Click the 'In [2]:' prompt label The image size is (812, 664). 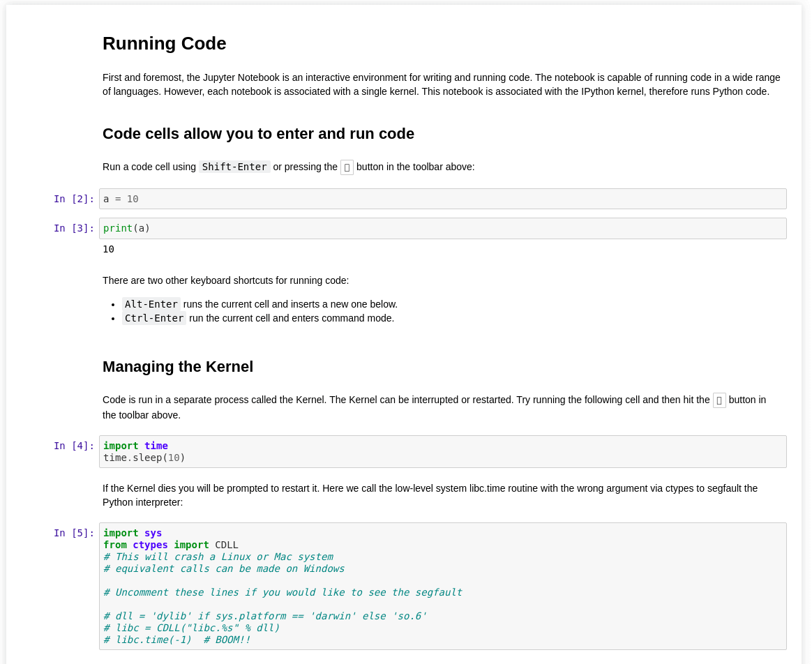pyautogui.click(x=74, y=199)
